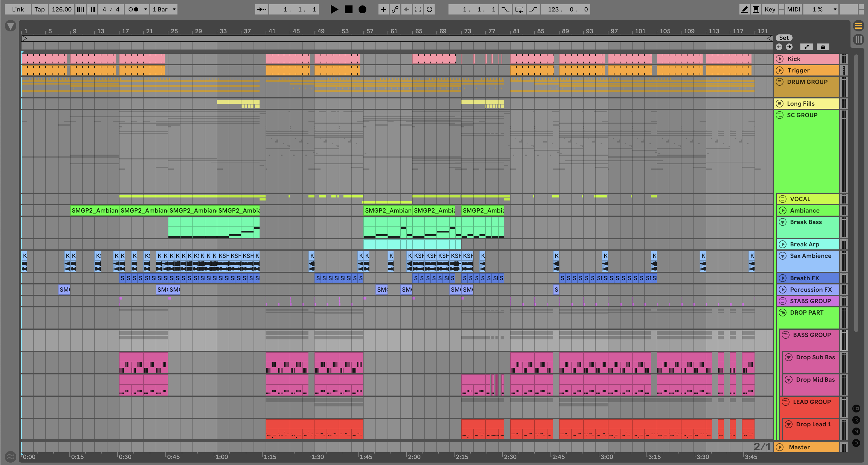Toggle the Follow playback arrow icon
The width and height of the screenshot is (868, 465).
coord(261,9)
